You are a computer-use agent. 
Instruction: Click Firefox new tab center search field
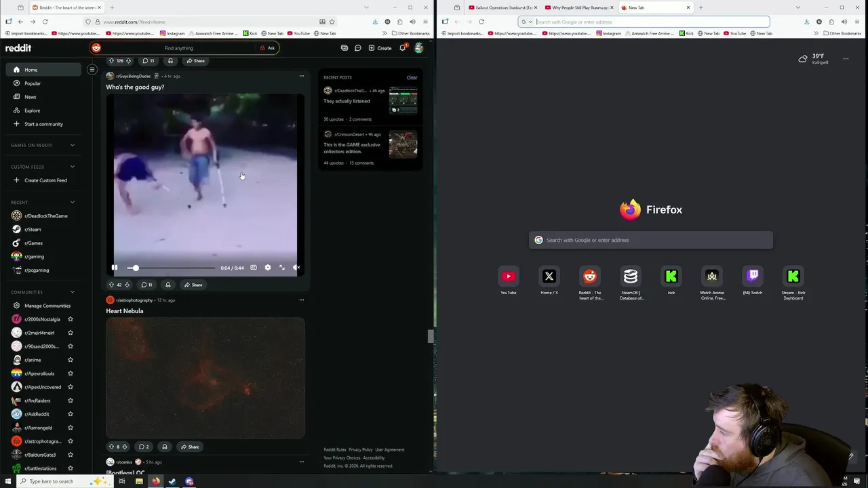click(x=651, y=240)
